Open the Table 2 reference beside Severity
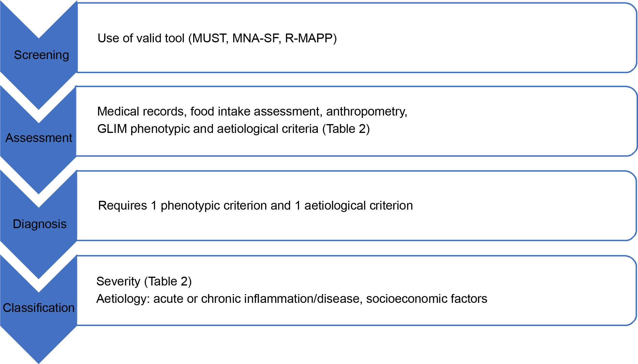638x364 pixels. pyautogui.click(x=168, y=281)
